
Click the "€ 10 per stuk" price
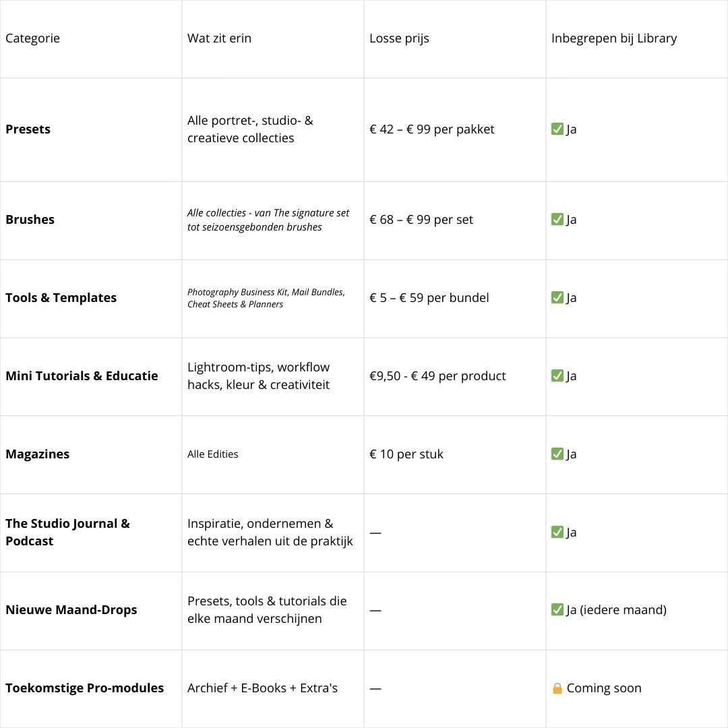[406, 454]
